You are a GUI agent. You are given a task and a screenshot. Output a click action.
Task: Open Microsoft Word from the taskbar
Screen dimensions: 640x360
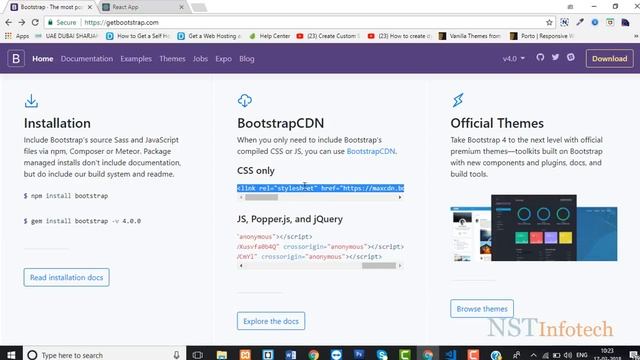[291, 355]
